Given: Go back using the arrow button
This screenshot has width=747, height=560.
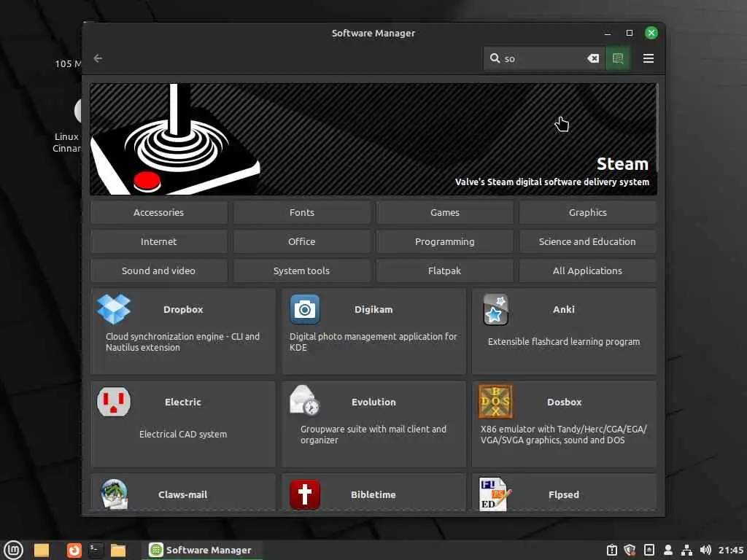Looking at the screenshot, I should tap(98, 58).
